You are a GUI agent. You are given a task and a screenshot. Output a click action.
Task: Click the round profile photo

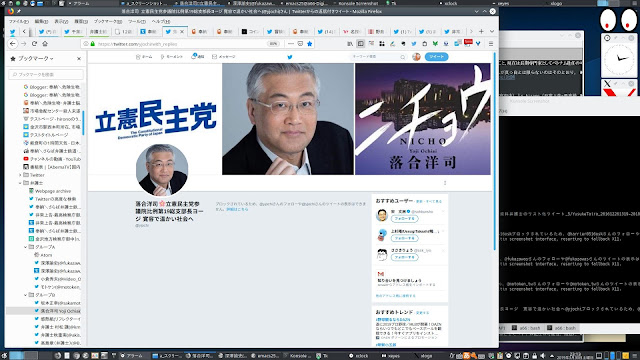point(162,170)
